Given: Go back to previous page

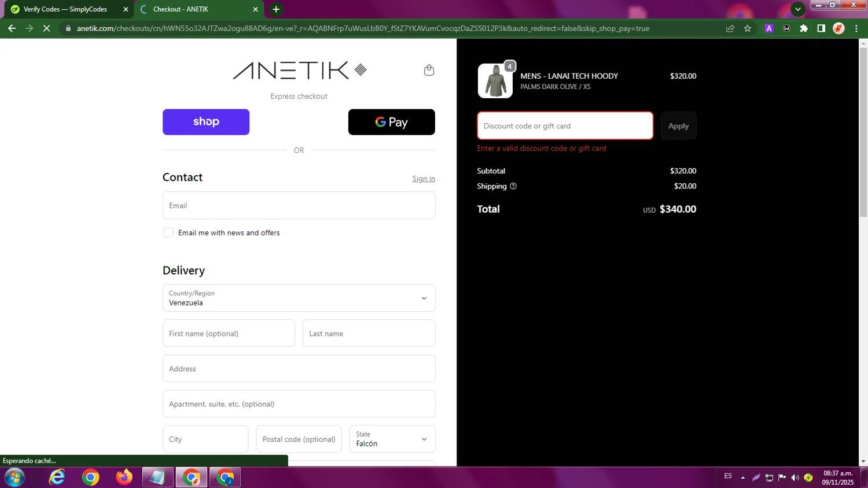Looking at the screenshot, I should [x=12, y=28].
